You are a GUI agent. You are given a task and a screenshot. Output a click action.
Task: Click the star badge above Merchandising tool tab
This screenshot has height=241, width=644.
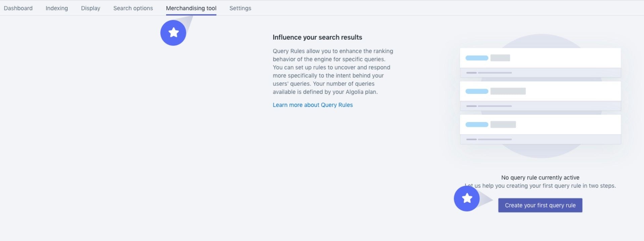173,32
